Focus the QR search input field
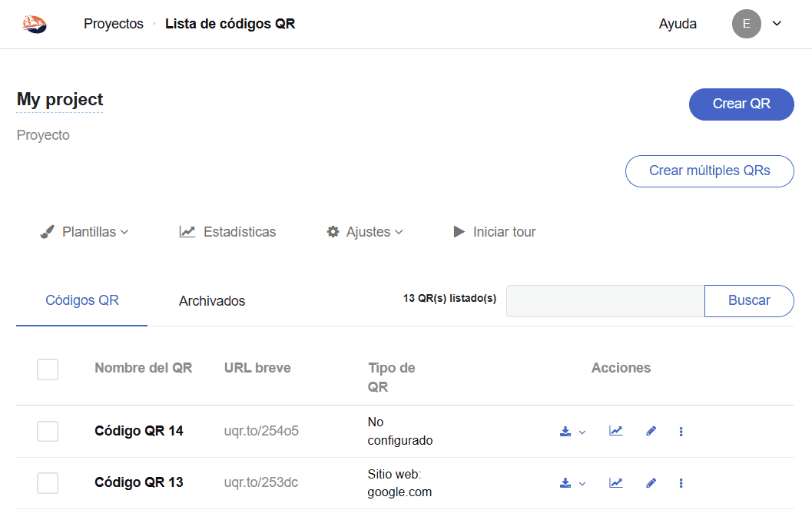Image resolution: width=812 pixels, height=510 pixels. (605, 301)
